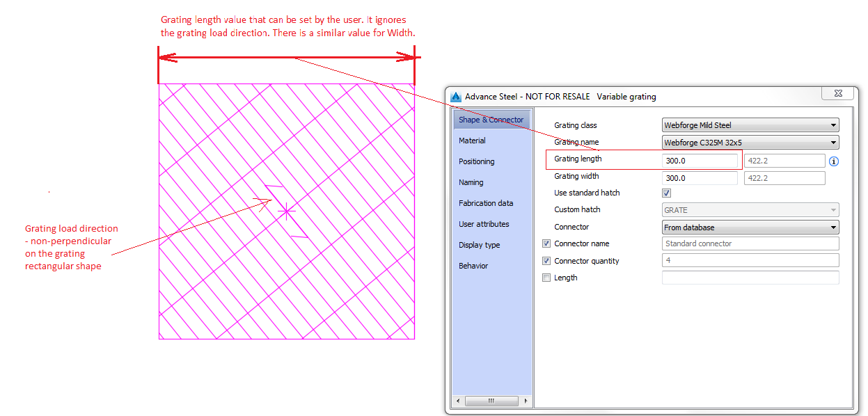Open the Naming tab
This screenshot has height=416, width=868.
(491, 182)
